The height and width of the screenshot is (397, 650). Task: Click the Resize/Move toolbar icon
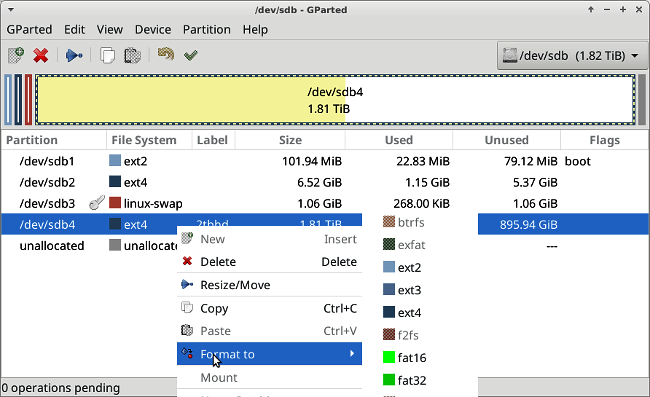(x=74, y=55)
